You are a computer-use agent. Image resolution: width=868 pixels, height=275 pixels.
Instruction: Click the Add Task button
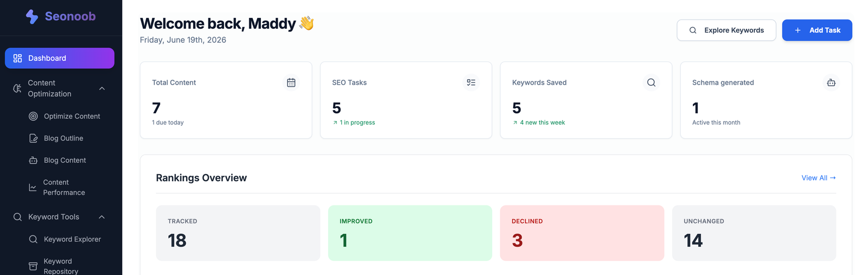point(817,30)
